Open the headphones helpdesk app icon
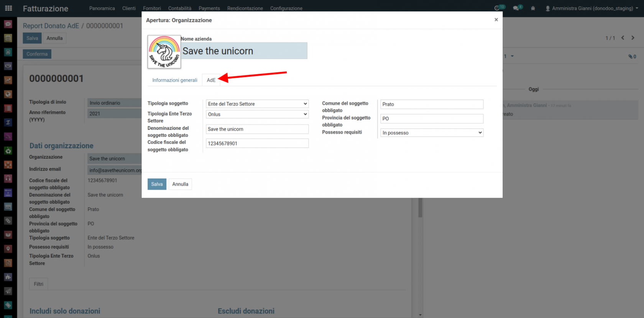 click(x=8, y=179)
